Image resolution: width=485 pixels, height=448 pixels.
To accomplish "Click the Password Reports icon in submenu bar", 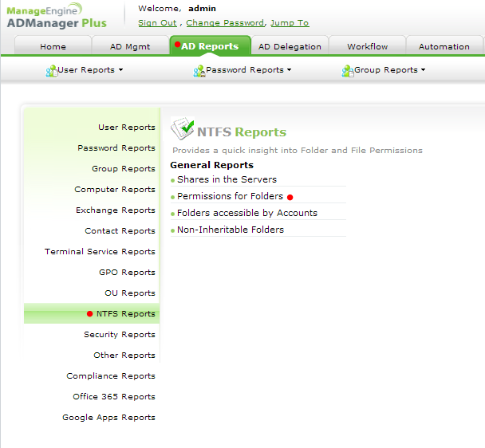I will [x=199, y=71].
